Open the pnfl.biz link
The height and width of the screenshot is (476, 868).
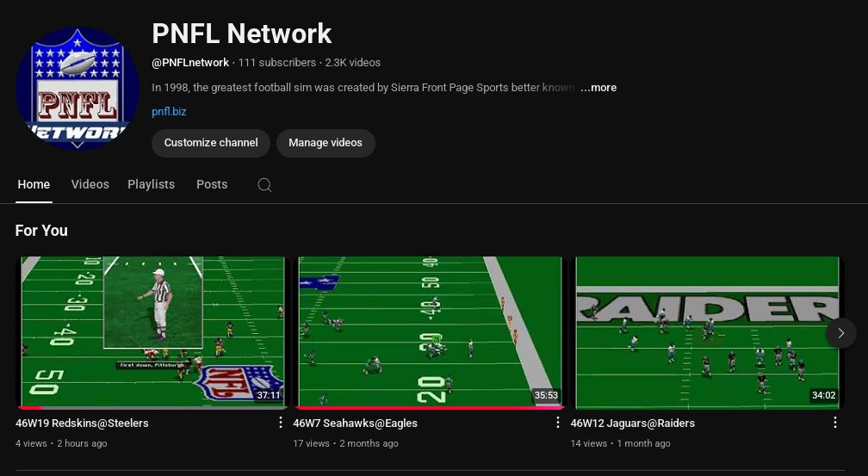pyautogui.click(x=169, y=111)
